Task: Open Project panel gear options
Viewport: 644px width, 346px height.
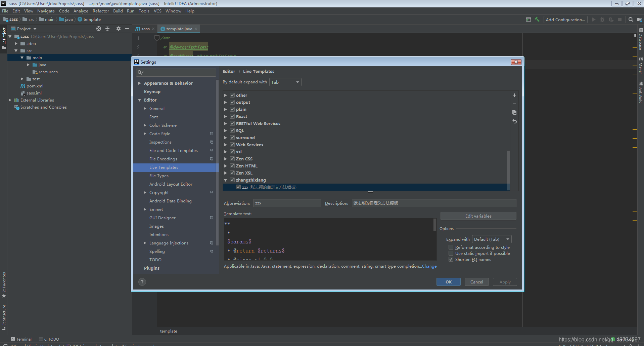Action: 118,29
